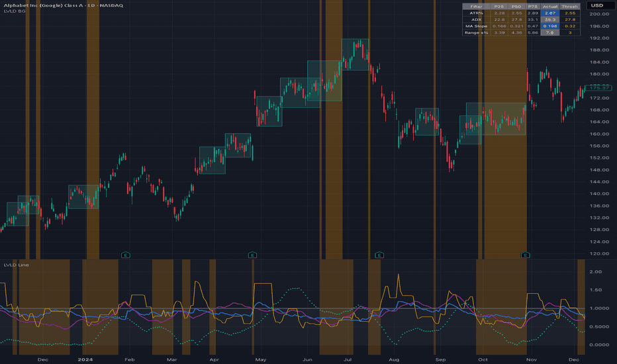The height and width of the screenshot is (364, 617).
Task: Click the 140.00 price axis label
Action: click(599, 194)
